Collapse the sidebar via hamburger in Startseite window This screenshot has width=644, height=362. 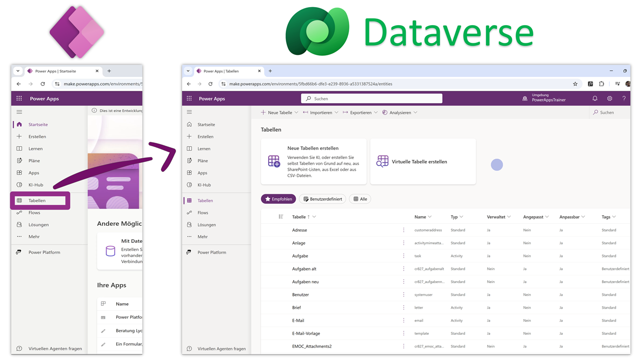(x=19, y=112)
